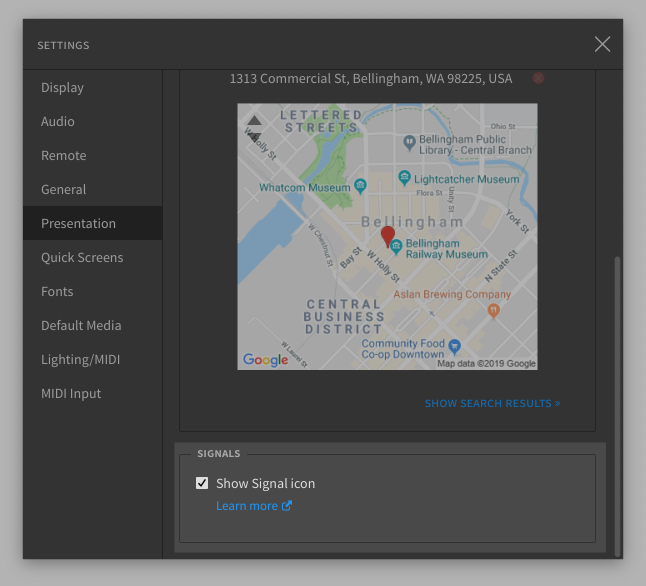This screenshot has width=646, height=586.
Task: Click Show Search Results link
Action: coord(492,403)
